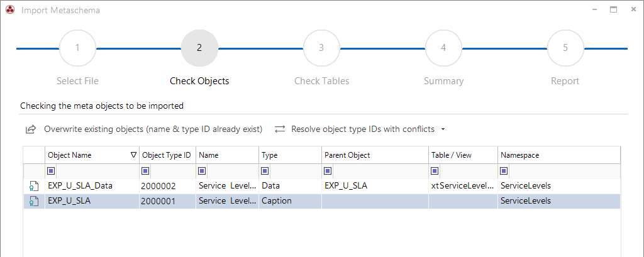The image size is (644, 257).
Task: Select the EXP_U_SLA_Data object name cell
Action: point(92,186)
